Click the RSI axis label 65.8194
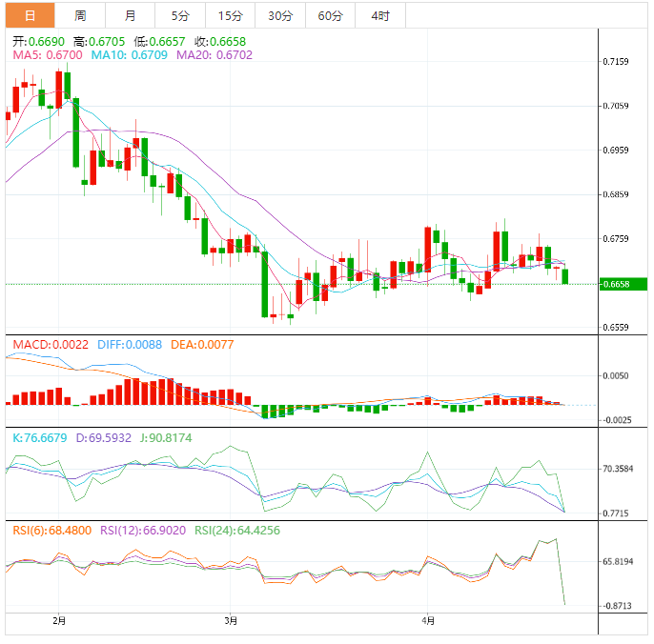This screenshot has width=654, height=644. pyautogui.click(x=618, y=562)
